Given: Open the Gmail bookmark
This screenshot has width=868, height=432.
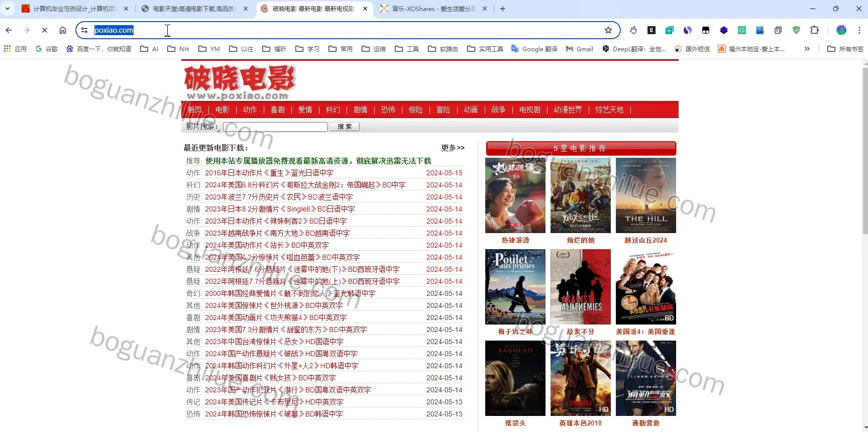Looking at the screenshot, I should [580, 49].
